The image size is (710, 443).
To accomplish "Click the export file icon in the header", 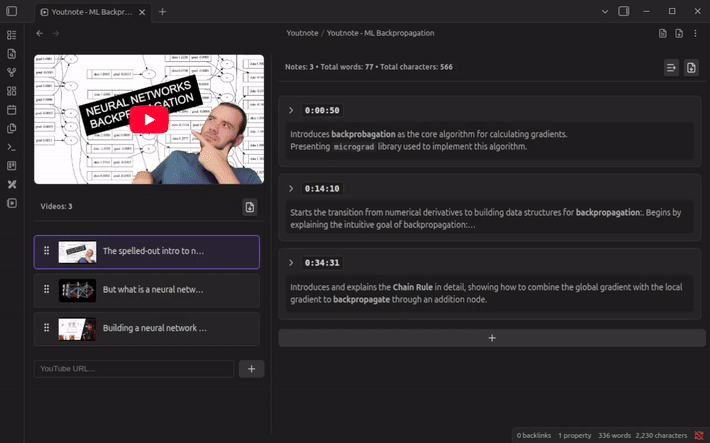I will coord(679,33).
